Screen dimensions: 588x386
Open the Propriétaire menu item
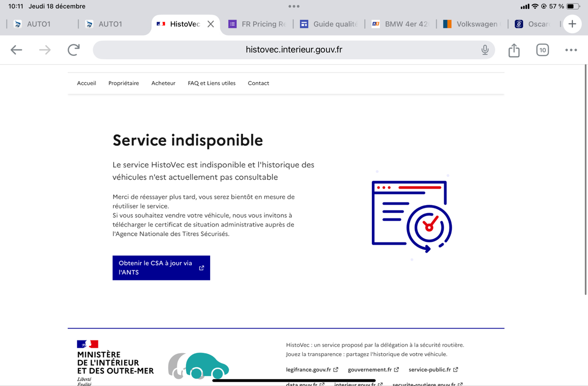[123, 83]
